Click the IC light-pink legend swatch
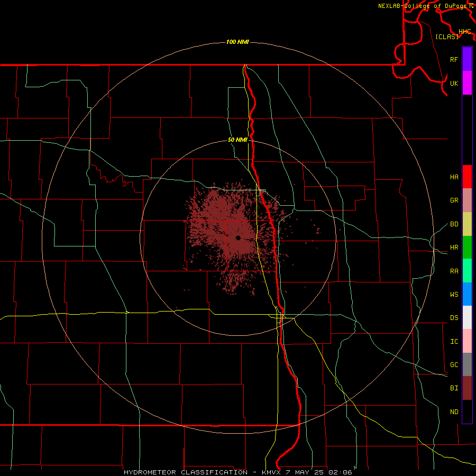The image size is (476, 476). (467, 341)
